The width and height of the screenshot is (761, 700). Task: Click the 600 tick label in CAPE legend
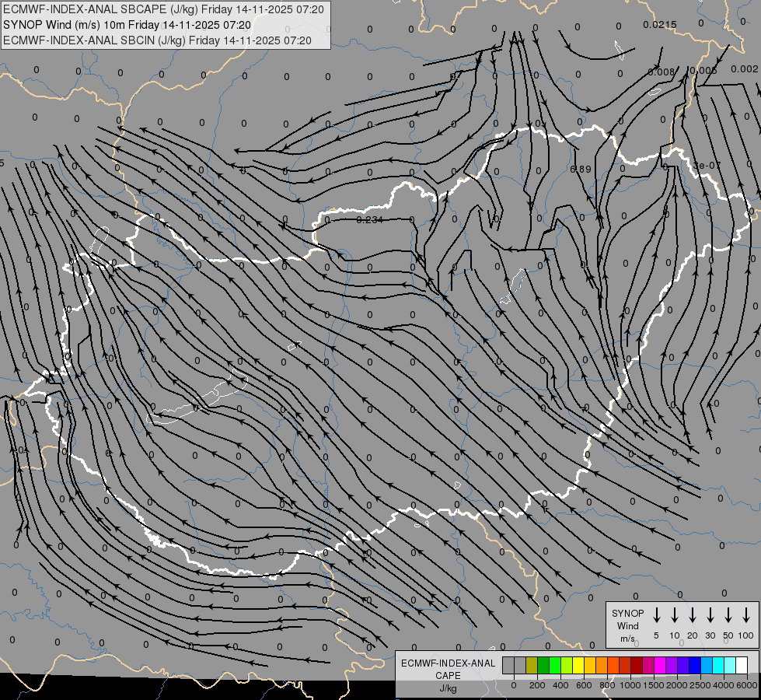click(x=584, y=685)
